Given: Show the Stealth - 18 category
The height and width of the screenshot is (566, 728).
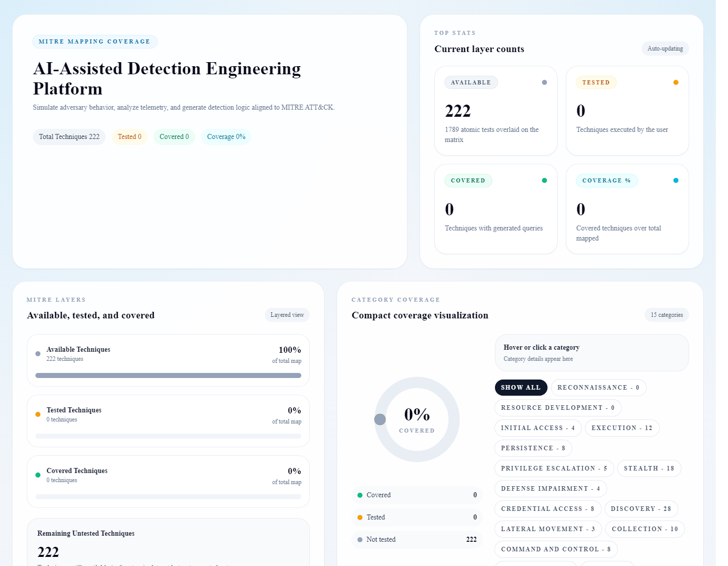Looking at the screenshot, I should click(x=649, y=468).
